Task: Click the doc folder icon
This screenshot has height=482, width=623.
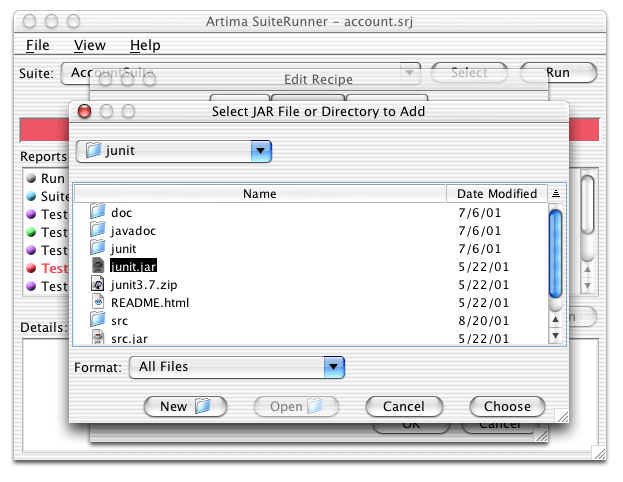Action: (97, 212)
